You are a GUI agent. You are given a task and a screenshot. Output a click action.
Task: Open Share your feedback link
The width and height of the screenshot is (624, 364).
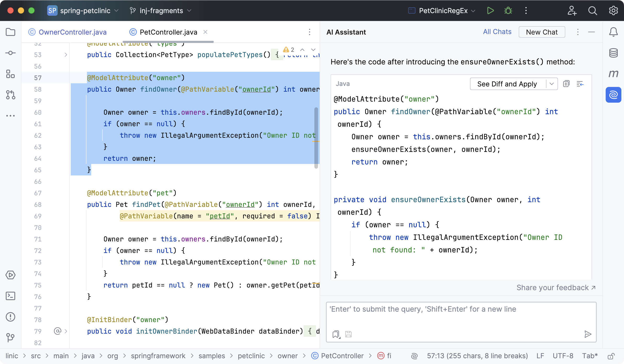pos(556,288)
